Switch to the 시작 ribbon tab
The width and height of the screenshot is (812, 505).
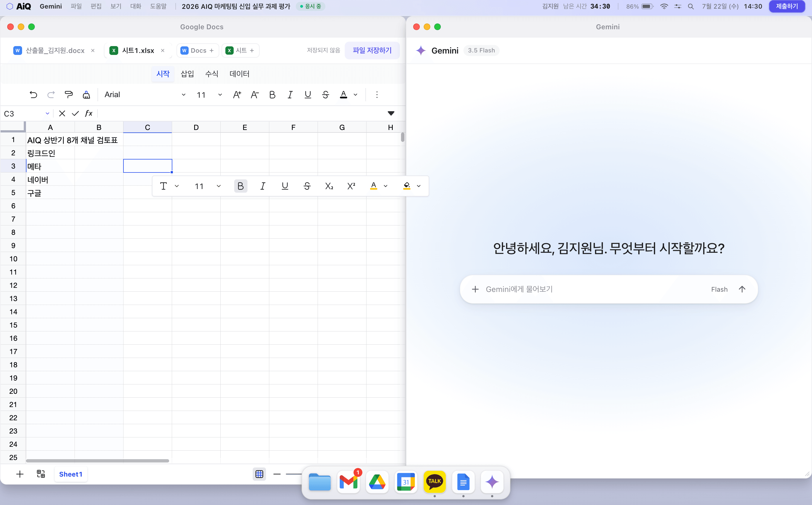pyautogui.click(x=163, y=74)
